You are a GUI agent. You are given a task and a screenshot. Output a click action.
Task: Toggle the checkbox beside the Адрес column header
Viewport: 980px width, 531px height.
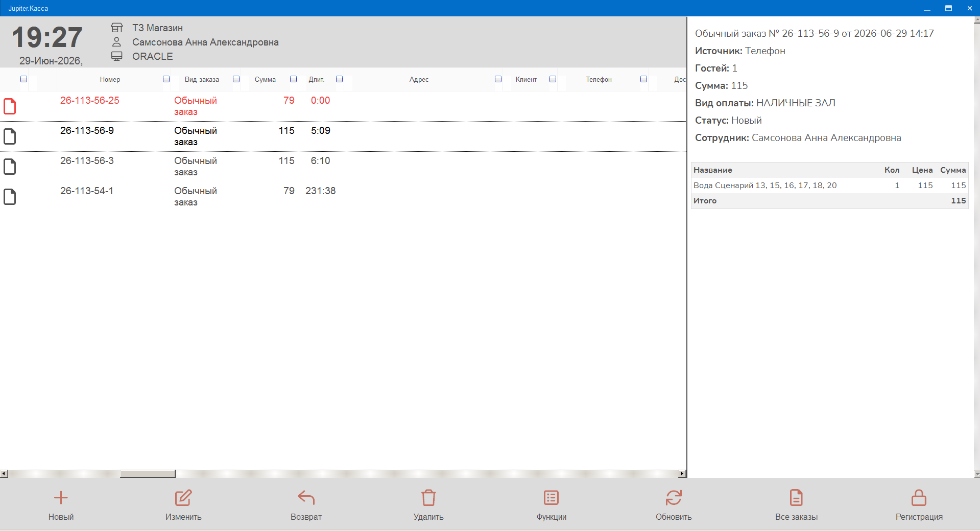(498, 79)
